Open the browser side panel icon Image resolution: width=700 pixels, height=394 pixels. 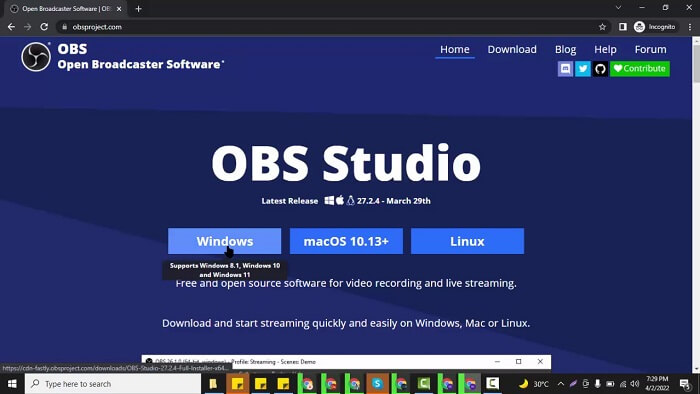tap(622, 27)
